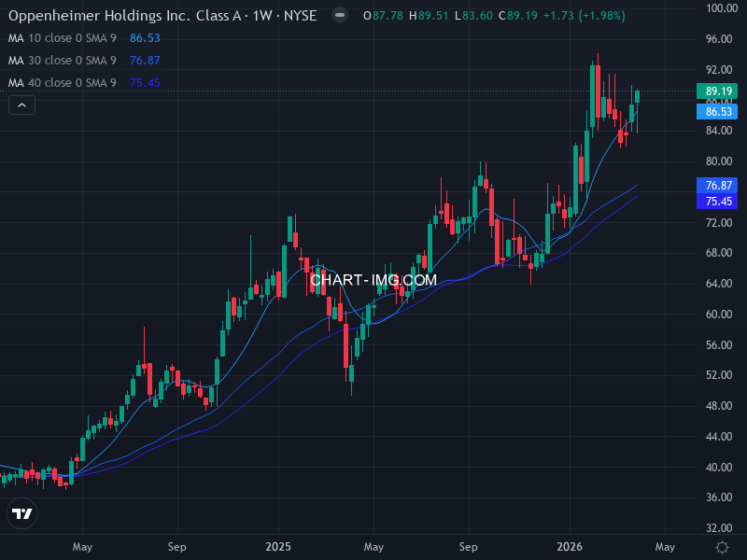Collapse the indicator legend with the up chevron
This screenshot has width=747, height=560.
(x=21, y=105)
